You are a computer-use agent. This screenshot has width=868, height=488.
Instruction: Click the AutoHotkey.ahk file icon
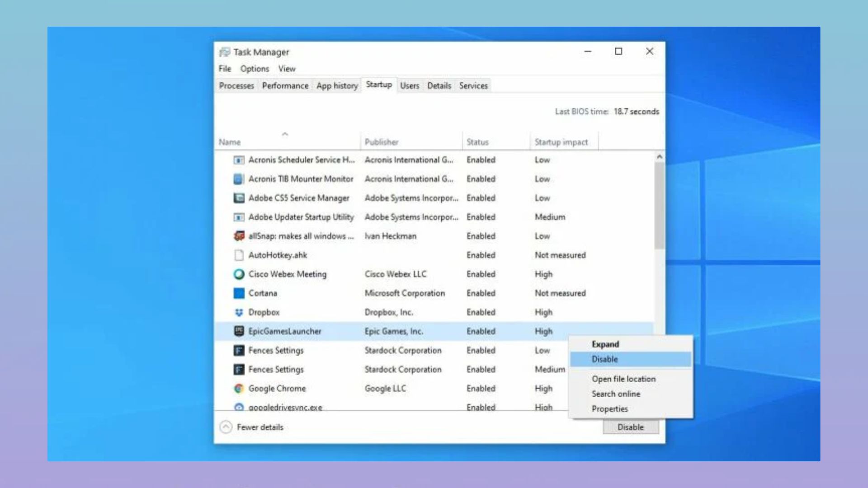pyautogui.click(x=239, y=255)
